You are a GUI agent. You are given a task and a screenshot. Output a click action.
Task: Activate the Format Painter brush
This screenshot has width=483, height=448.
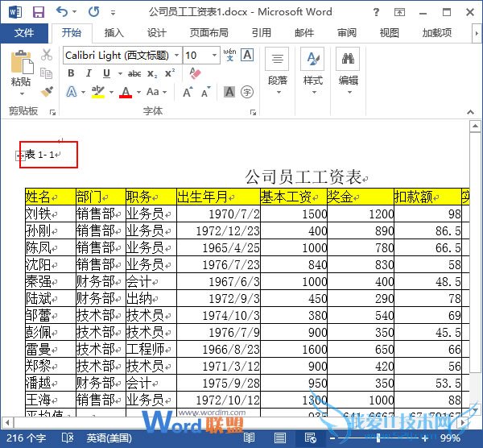[x=47, y=91]
